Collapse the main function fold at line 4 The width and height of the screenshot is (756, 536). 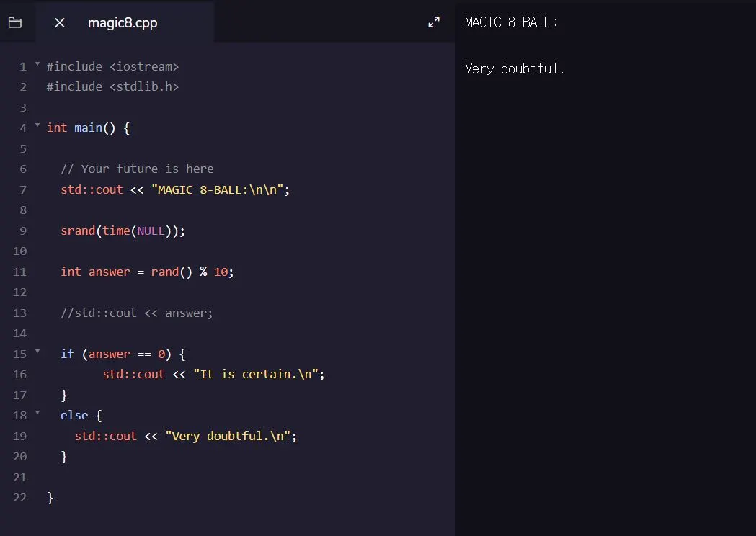click(x=37, y=125)
